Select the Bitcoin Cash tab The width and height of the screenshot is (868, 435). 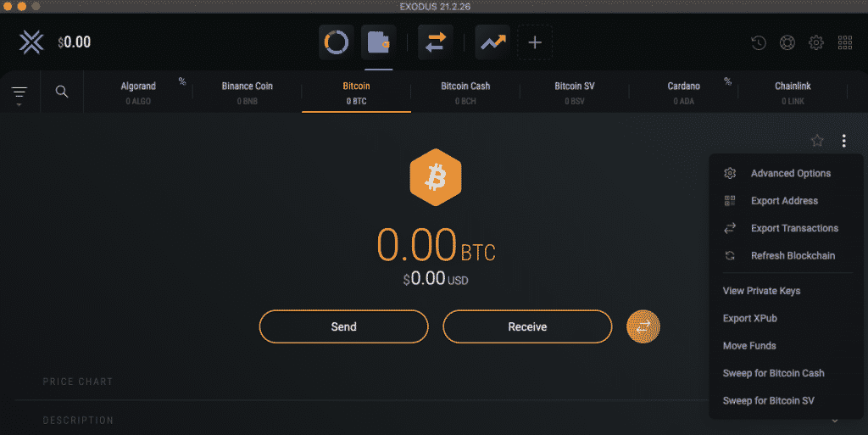coord(465,92)
